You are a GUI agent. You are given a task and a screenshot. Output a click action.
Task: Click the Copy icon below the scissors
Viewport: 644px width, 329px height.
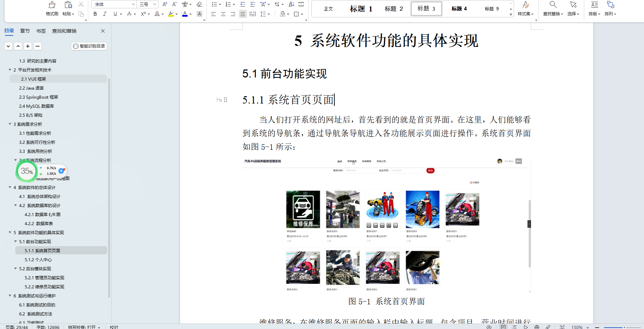click(81, 14)
